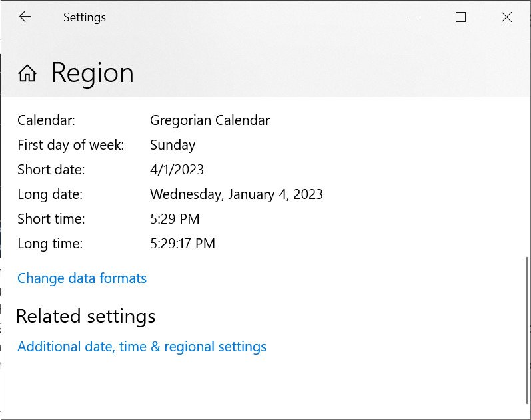This screenshot has width=531, height=420.
Task: Select the Calendar label
Action: 47,120
